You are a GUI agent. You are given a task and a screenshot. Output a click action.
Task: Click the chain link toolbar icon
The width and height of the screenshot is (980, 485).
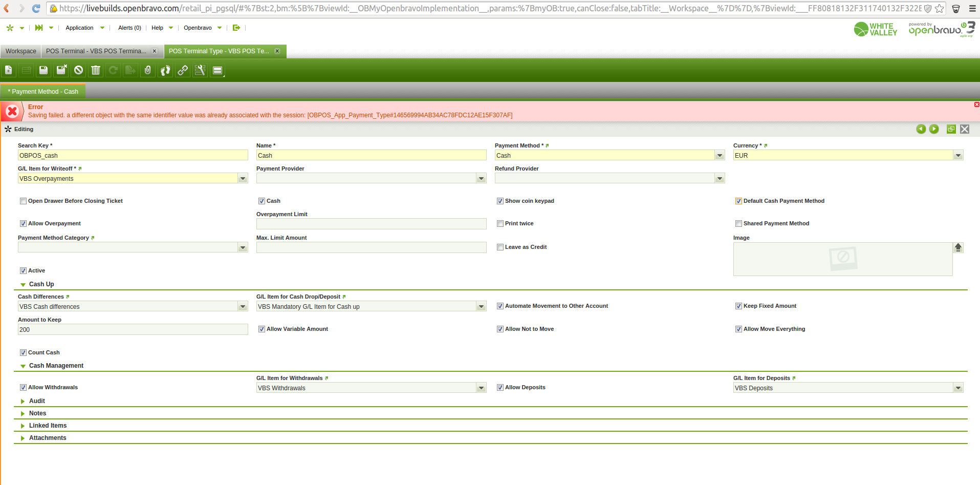(x=183, y=70)
